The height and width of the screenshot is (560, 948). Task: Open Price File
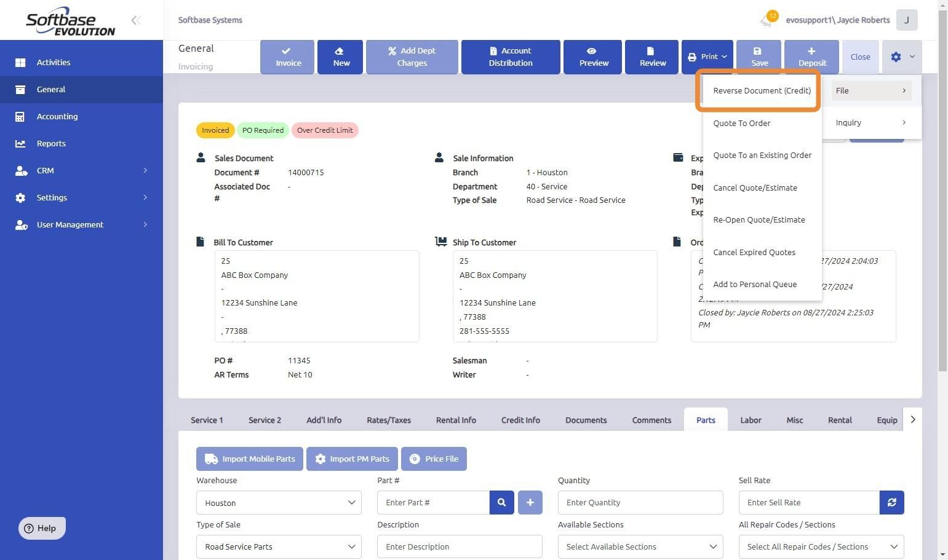coord(434,459)
